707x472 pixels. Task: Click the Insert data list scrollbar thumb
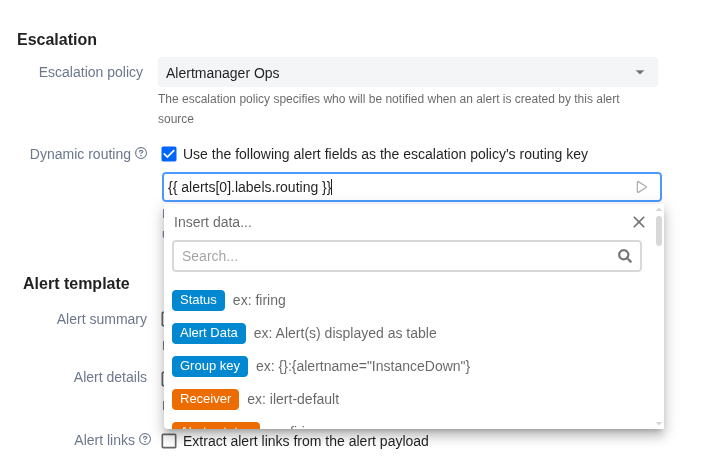(x=659, y=231)
